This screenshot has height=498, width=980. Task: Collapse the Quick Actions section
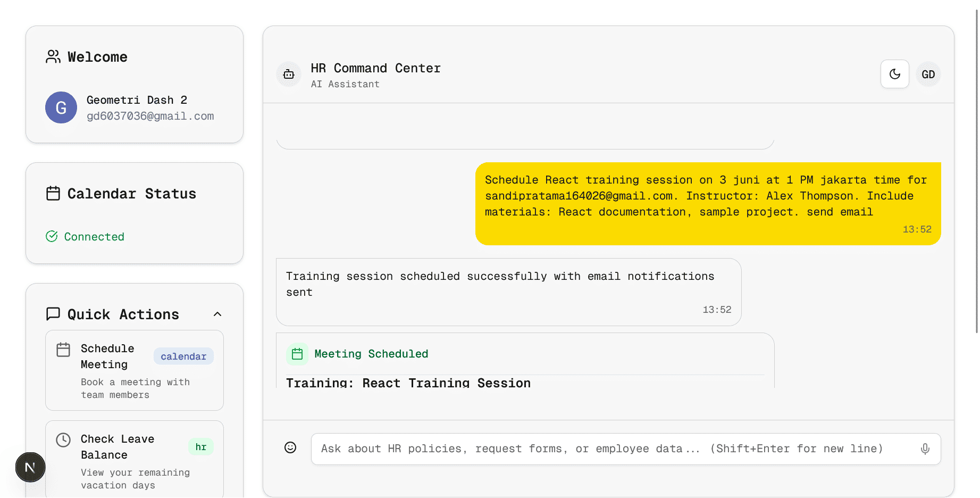click(x=217, y=314)
